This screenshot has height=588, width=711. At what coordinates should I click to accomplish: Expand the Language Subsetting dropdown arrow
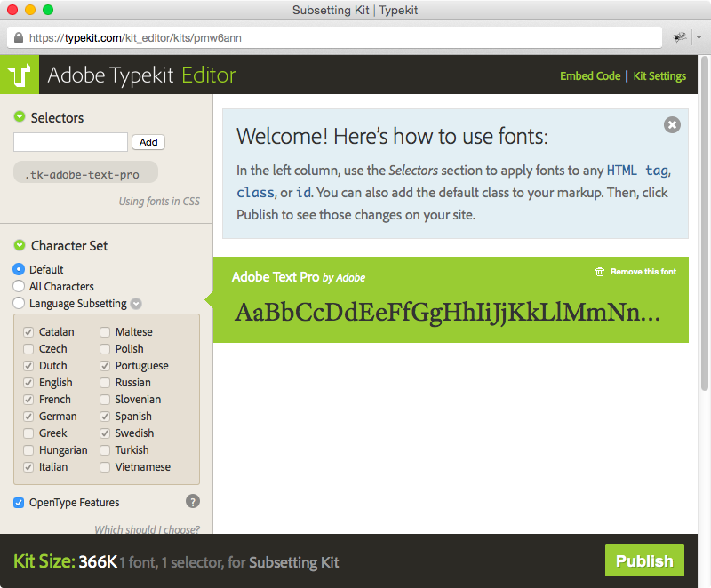tap(136, 304)
